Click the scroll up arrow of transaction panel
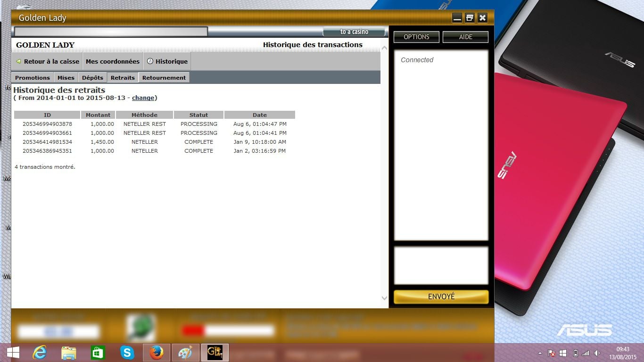The height and width of the screenshot is (362, 644). (x=384, y=48)
